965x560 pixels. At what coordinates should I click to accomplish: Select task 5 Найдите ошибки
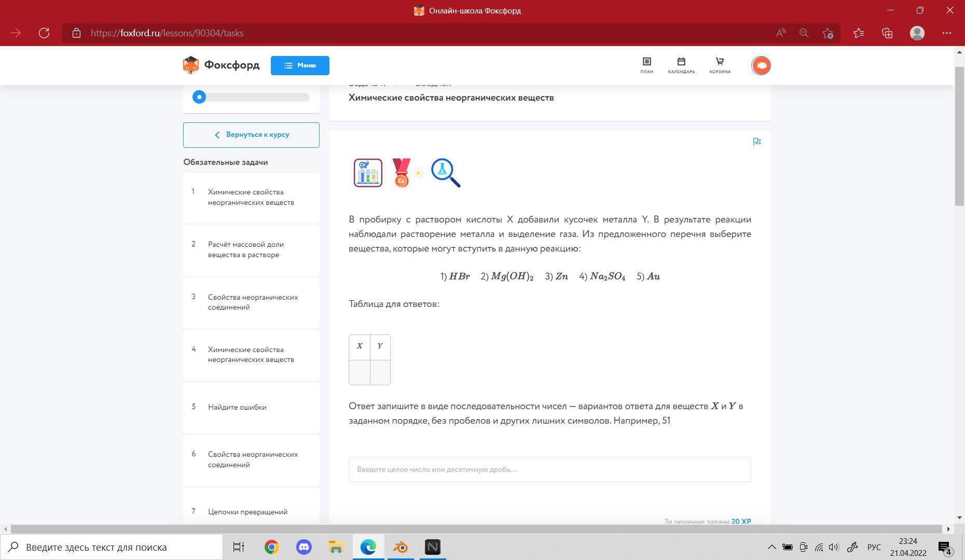pyautogui.click(x=251, y=407)
